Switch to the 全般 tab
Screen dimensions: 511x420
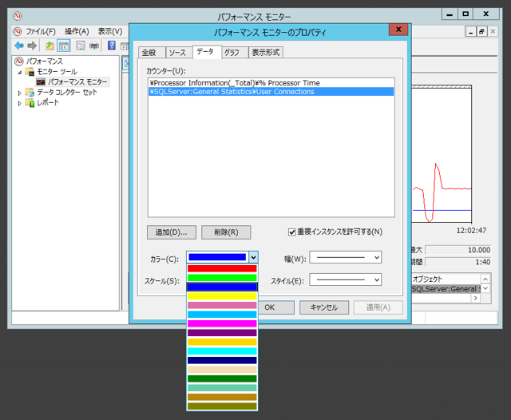pyautogui.click(x=152, y=53)
